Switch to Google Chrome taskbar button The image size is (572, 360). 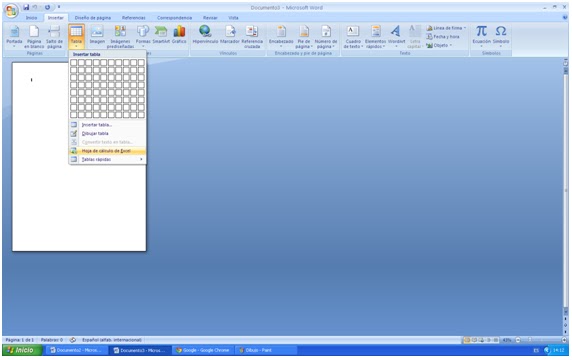click(203, 350)
